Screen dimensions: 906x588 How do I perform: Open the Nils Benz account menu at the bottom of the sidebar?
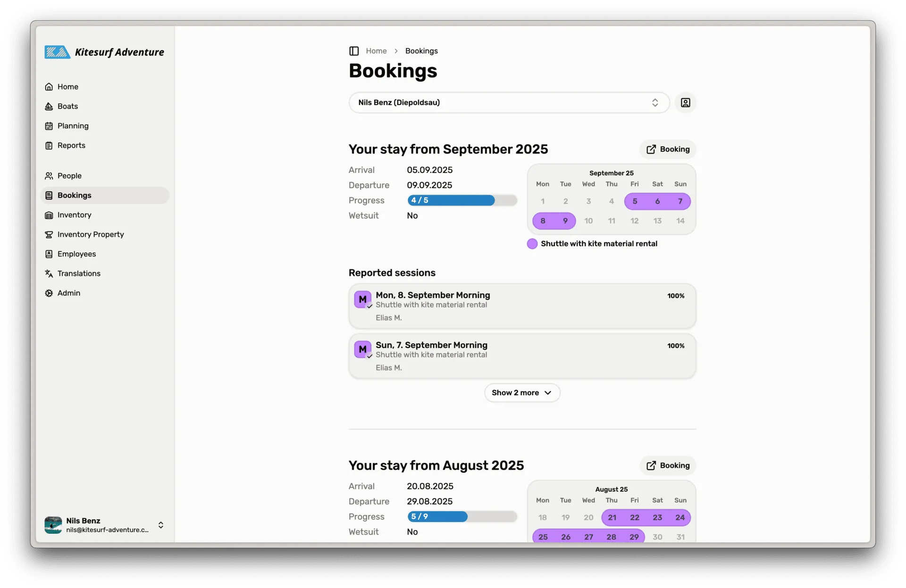click(x=104, y=525)
